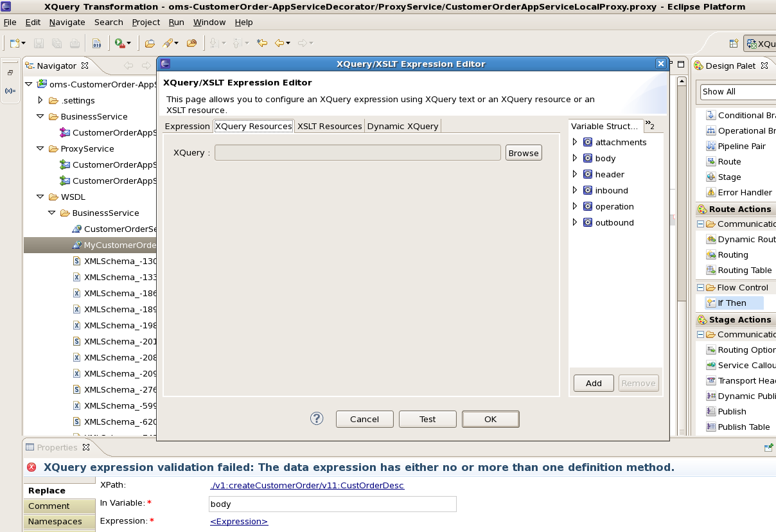This screenshot has height=532, width=776.
Task: Click the XPath CustOrderDesc link
Action: [x=307, y=485]
